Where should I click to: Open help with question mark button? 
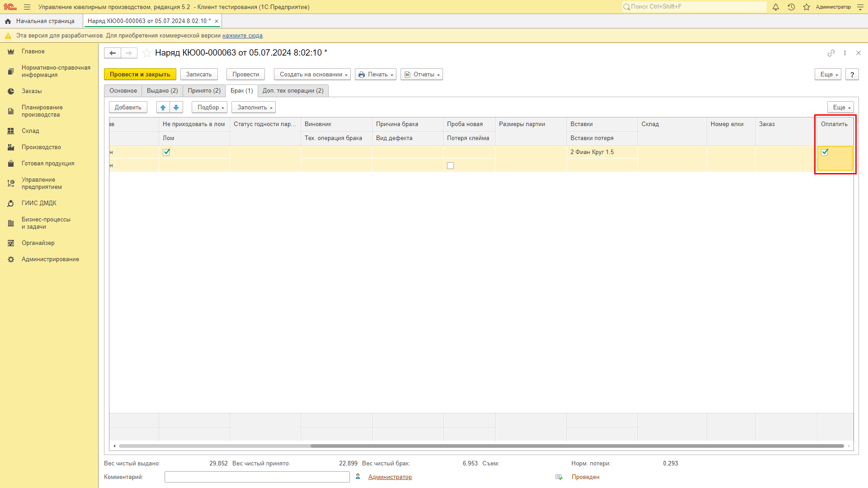[x=852, y=75]
